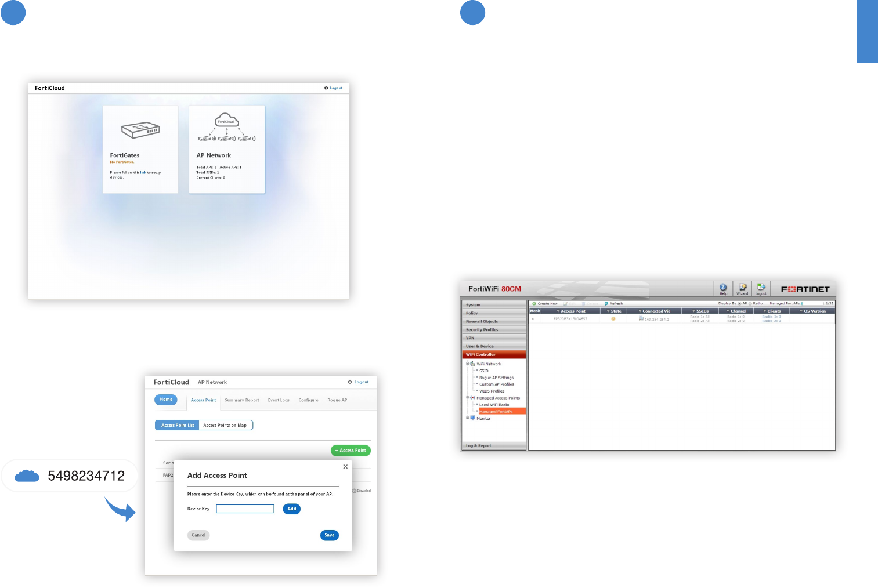
Task: Click Save in Add Access Point dialog
Action: pos(330,535)
